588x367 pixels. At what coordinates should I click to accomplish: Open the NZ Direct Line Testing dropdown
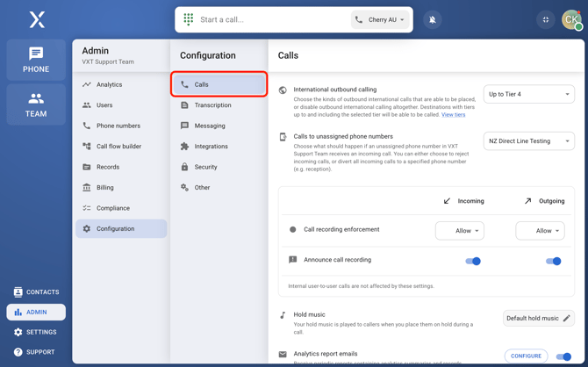point(528,141)
